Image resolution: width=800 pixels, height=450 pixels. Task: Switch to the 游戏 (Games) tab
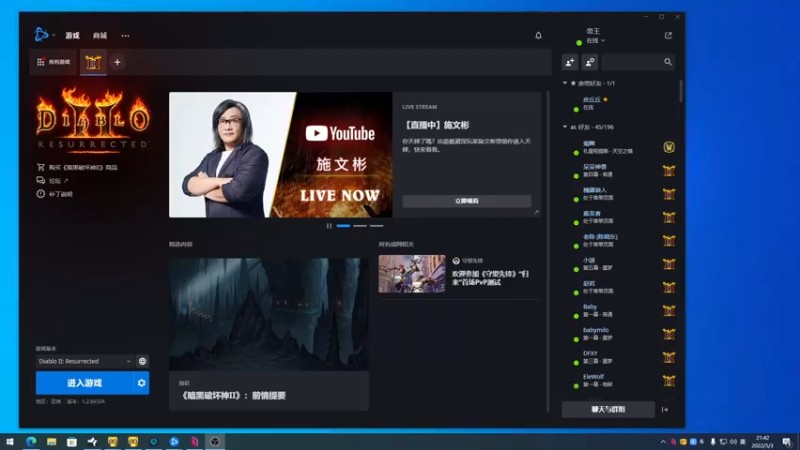[72, 36]
